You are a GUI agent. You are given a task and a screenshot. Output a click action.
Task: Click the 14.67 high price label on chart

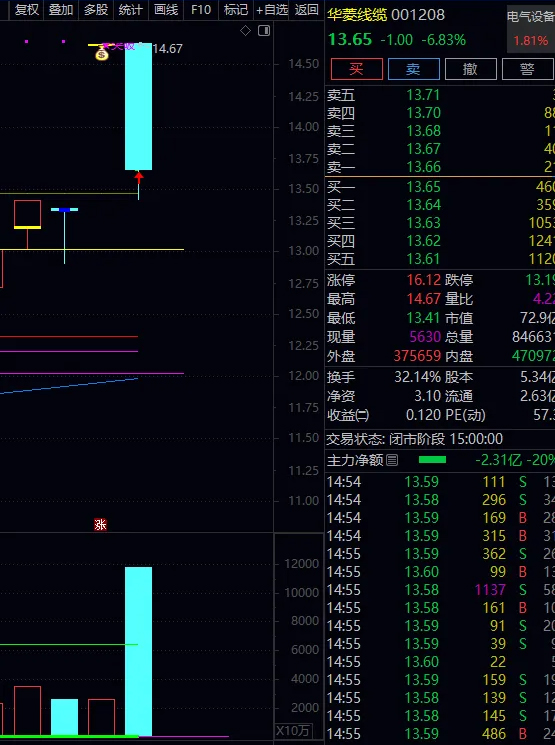(x=167, y=49)
